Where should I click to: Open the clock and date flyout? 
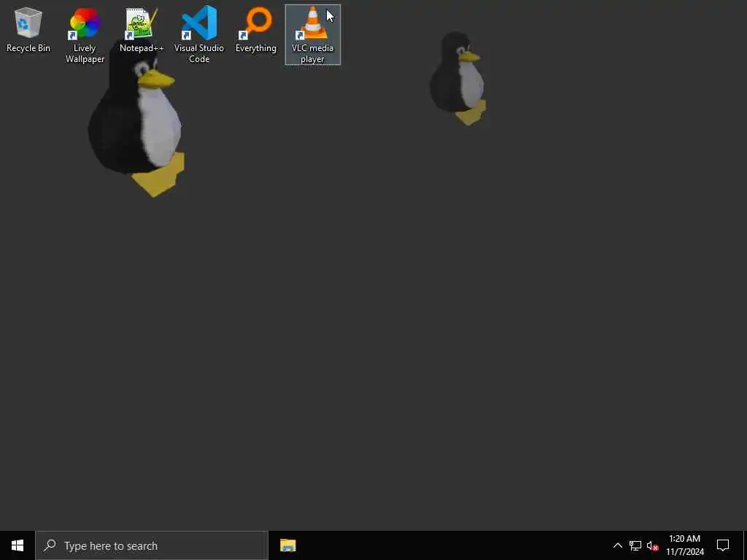tap(684, 545)
